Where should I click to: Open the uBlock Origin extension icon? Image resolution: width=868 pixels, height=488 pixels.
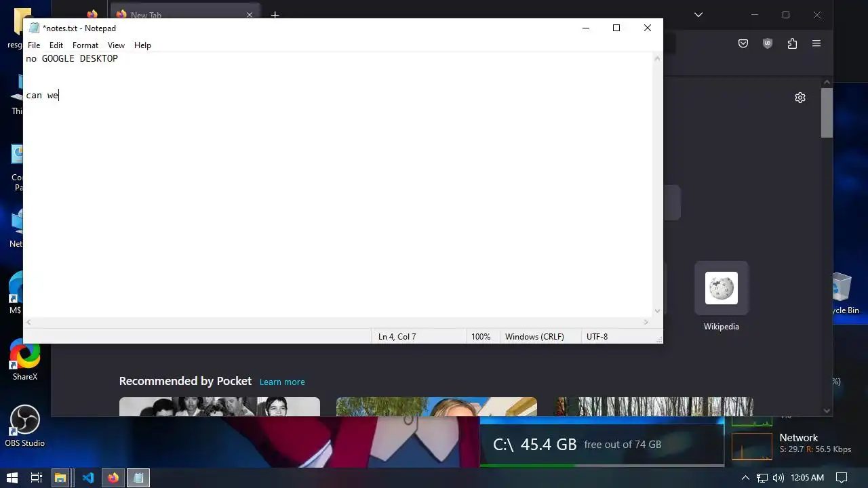(768, 43)
